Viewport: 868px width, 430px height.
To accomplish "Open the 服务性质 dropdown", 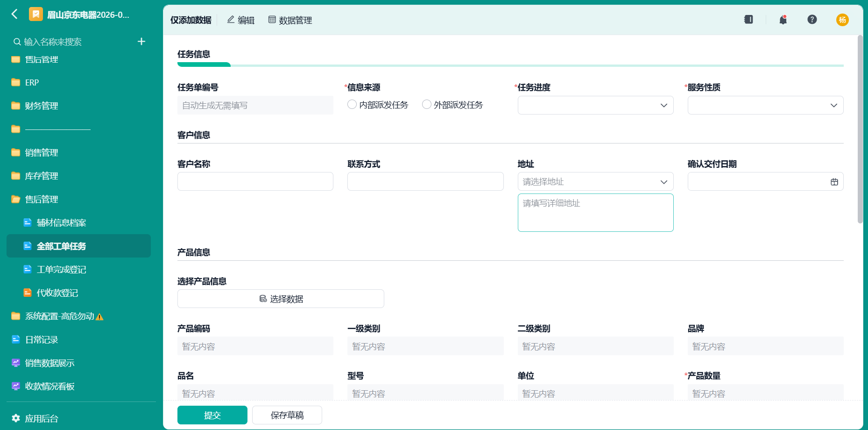I will (x=765, y=105).
